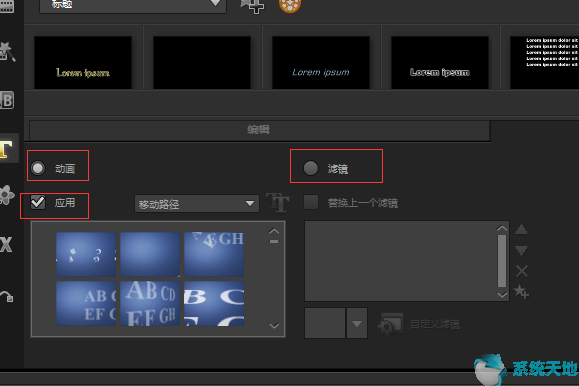
Task: Open the Media library film icon in sidebar
Action: (7, 6)
